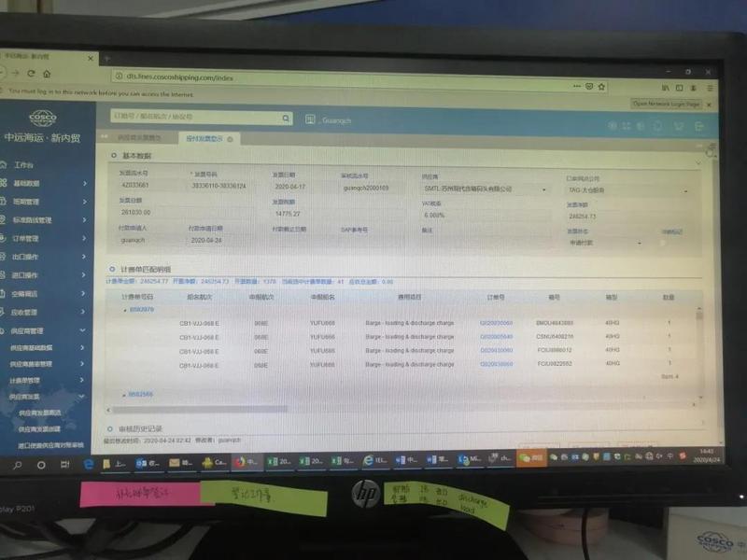Close the active invoice display tab
The image size is (747, 560).
pos(231,138)
